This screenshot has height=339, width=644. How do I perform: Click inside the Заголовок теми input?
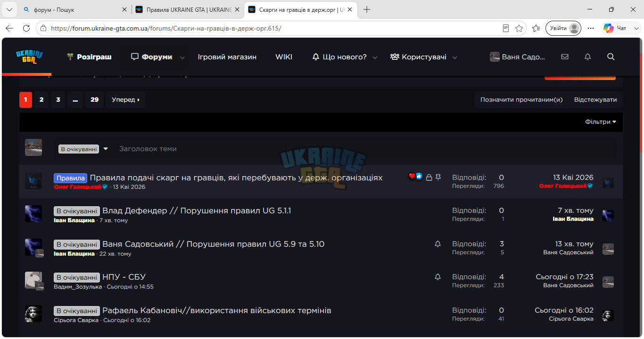pos(367,149)
